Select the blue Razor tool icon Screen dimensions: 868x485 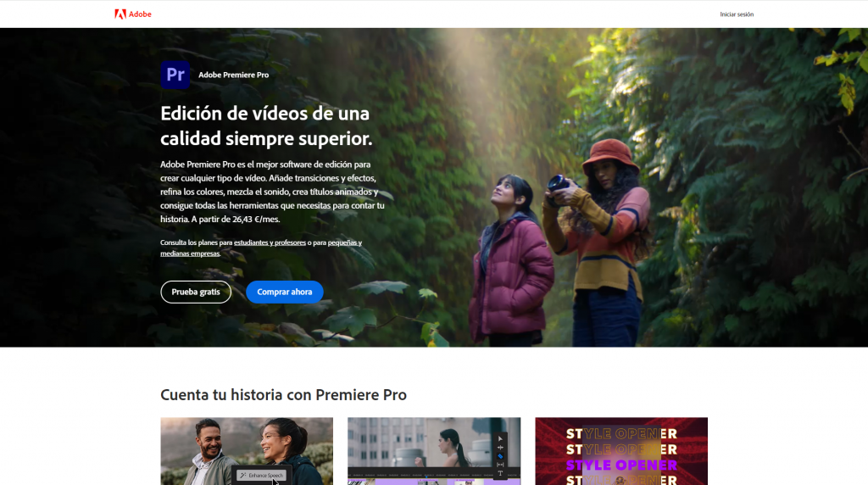pos(500,456)
